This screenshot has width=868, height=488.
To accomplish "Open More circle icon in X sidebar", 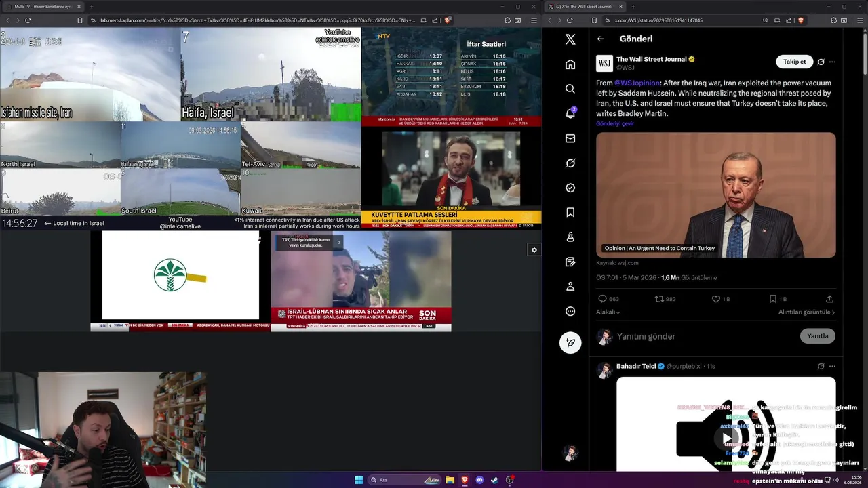I will 570,311.
